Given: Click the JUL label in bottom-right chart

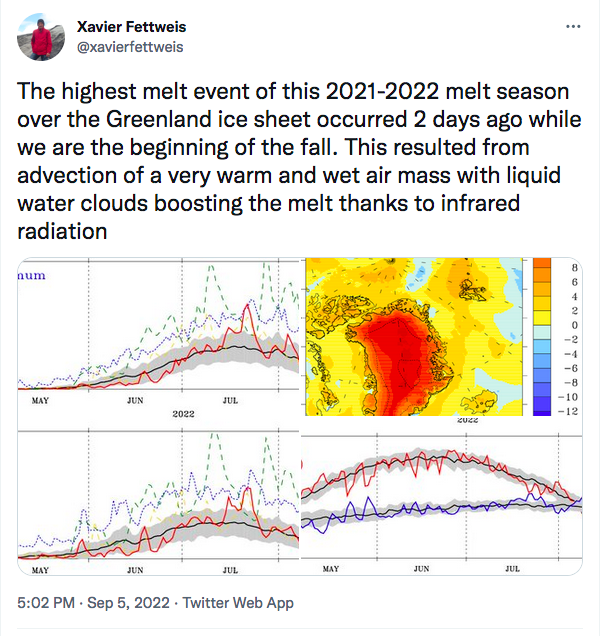Looking at the screenshot, I should click(x=510, y=568).
